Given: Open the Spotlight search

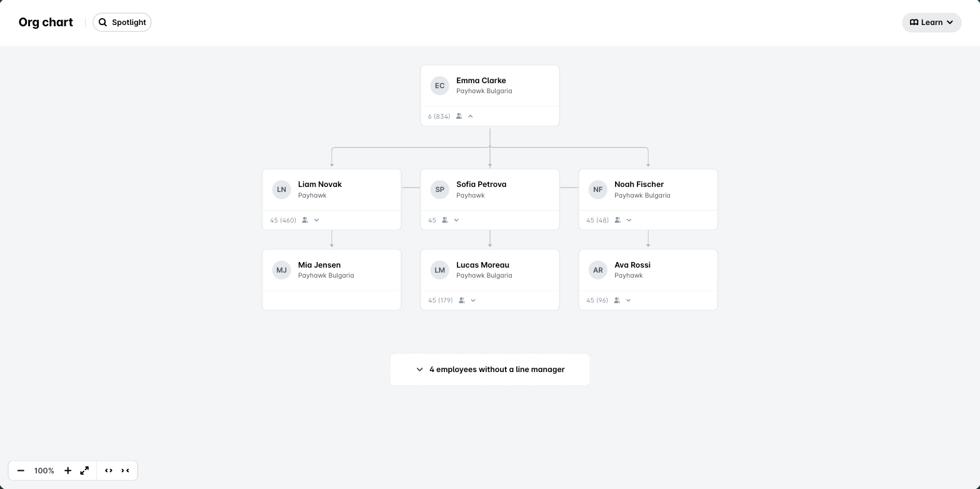Looking at the screenshot, I should (x=122, y=22).
